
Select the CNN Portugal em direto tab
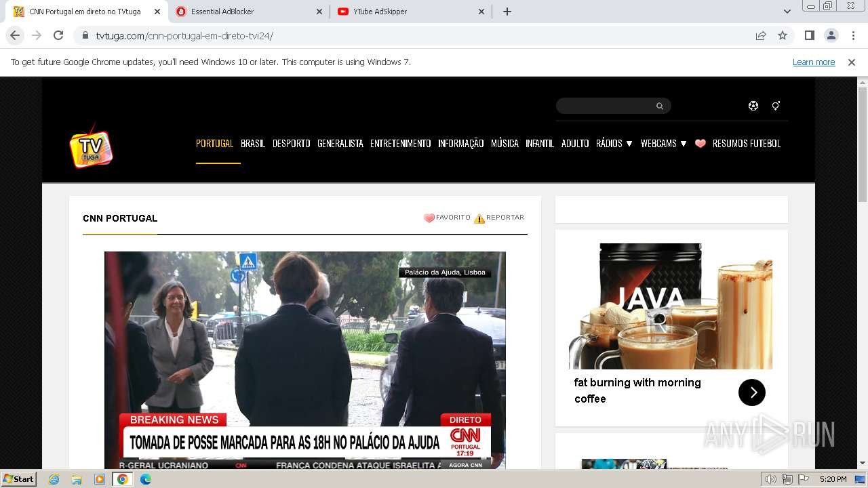[87, 12]
